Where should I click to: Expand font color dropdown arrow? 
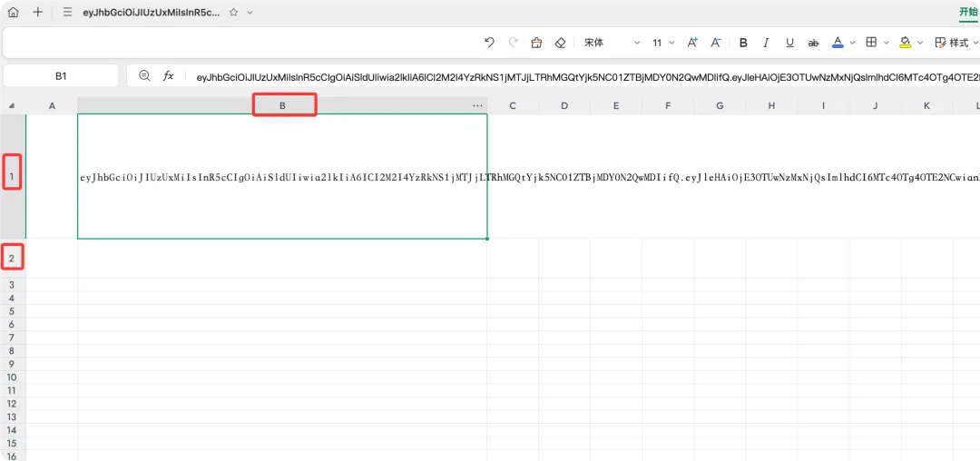[x=852, y=43]
